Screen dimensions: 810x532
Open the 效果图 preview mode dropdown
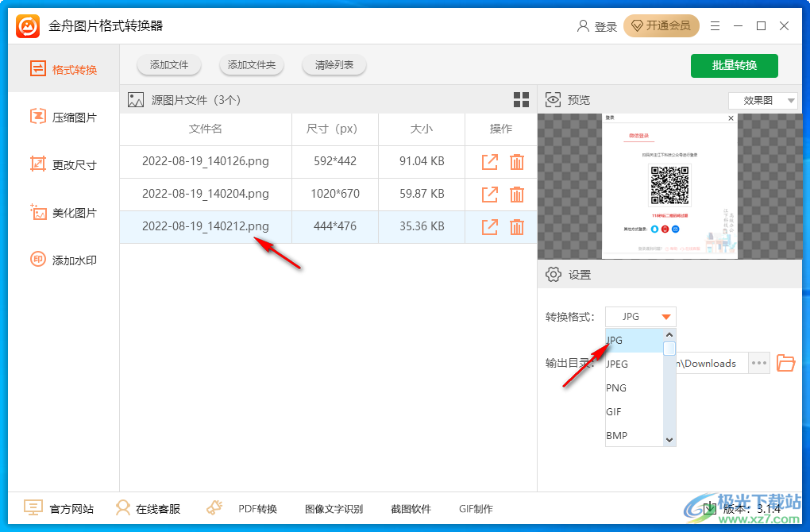coord(762,100)
